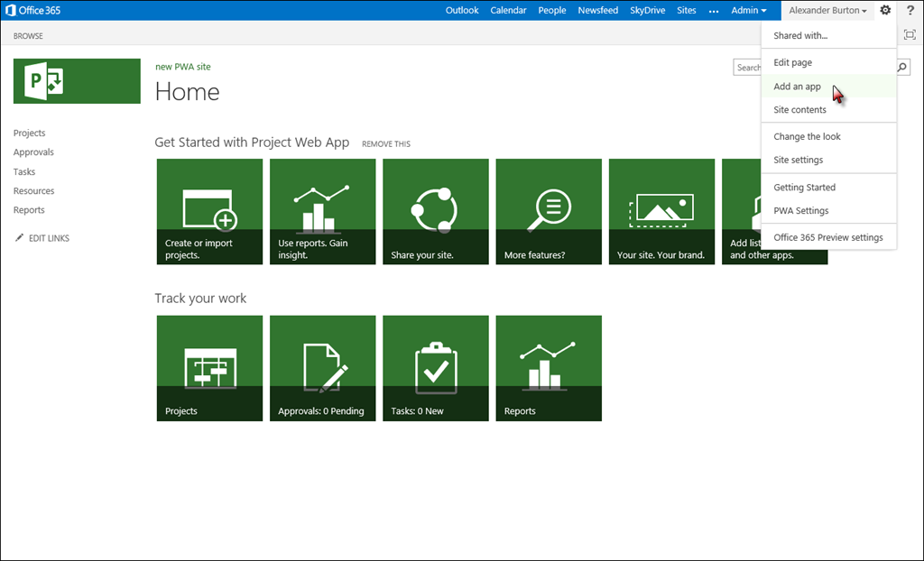924x561 pixels.
Task: Click REMOVE THIS link
Action: coord(386,143)
